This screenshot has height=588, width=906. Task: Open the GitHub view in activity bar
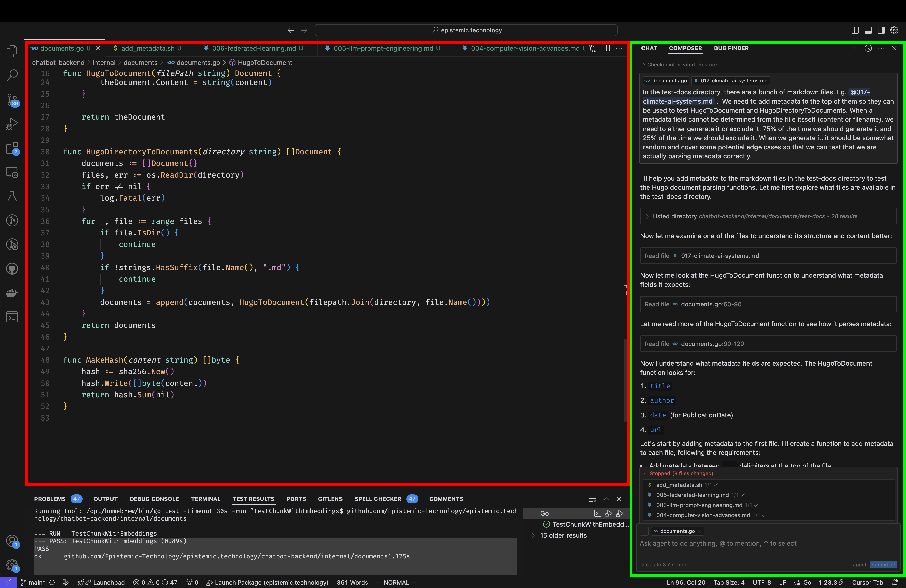[x=12, y=269]
